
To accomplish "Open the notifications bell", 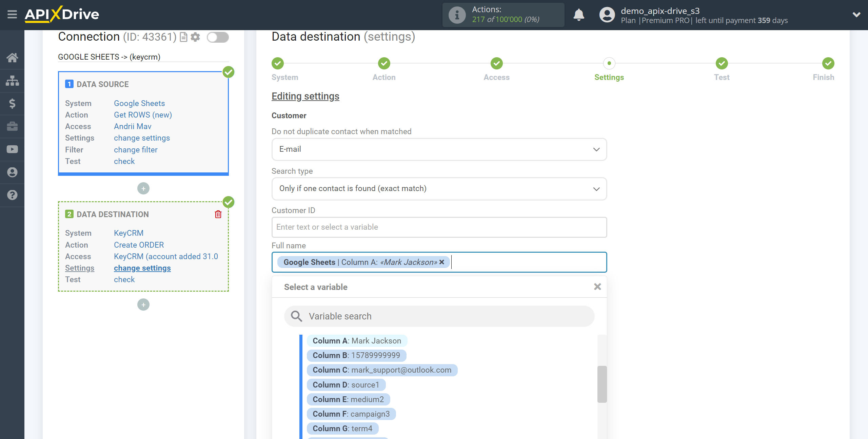I will click(x=579, y=15).
